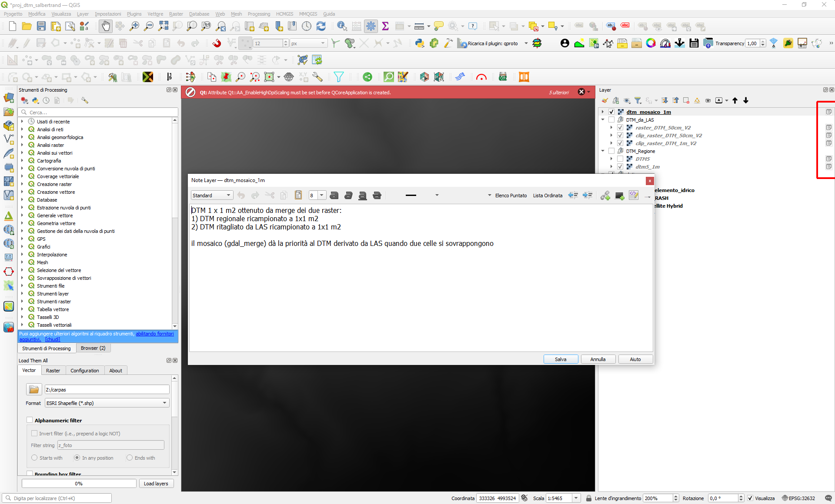Viewport: 835px width, 504px height.
Task: Click the purple Sigma statistics icon
Action: [x=385, y=26]
